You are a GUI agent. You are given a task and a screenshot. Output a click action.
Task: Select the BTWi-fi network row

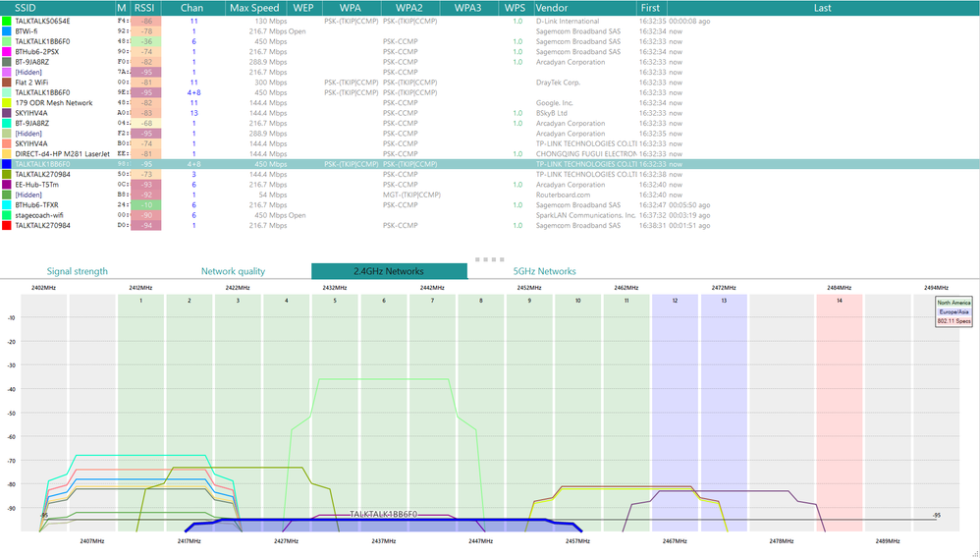490,31
